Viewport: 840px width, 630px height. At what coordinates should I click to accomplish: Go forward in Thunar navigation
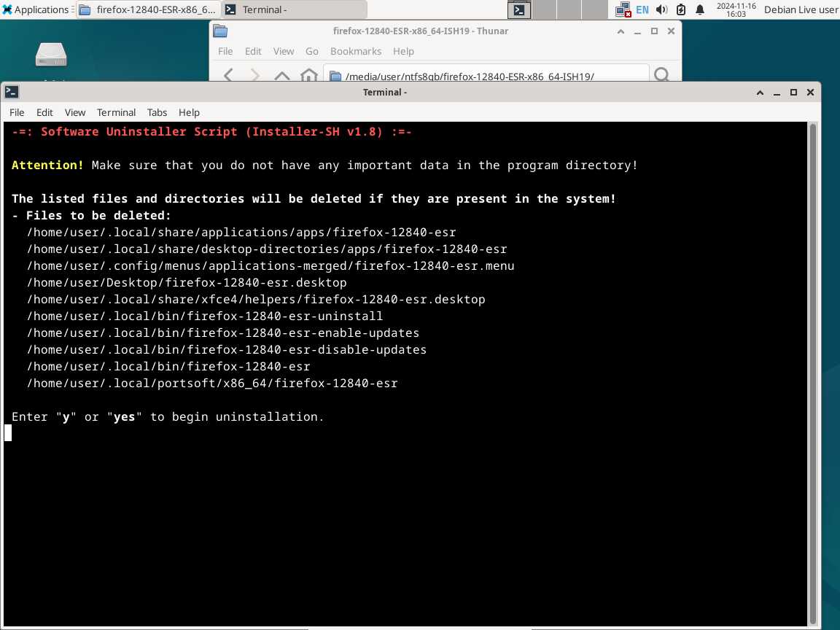click(x=255, y=75)
